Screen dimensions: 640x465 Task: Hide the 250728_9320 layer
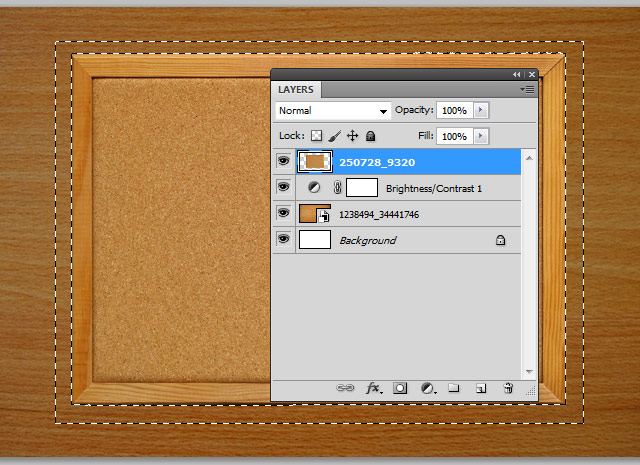click(283, 160)
